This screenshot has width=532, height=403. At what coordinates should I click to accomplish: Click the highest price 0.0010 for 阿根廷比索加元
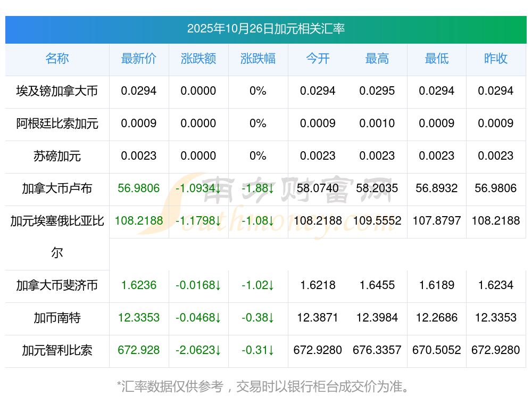point(377,124)
